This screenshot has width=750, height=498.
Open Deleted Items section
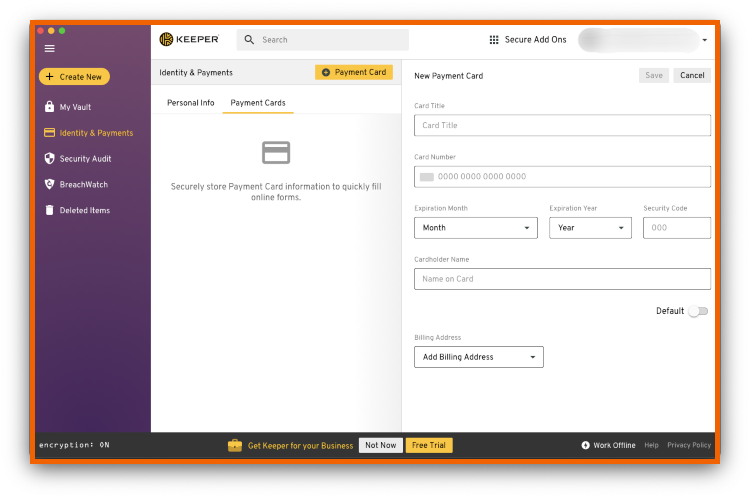(x=85, y=210)
